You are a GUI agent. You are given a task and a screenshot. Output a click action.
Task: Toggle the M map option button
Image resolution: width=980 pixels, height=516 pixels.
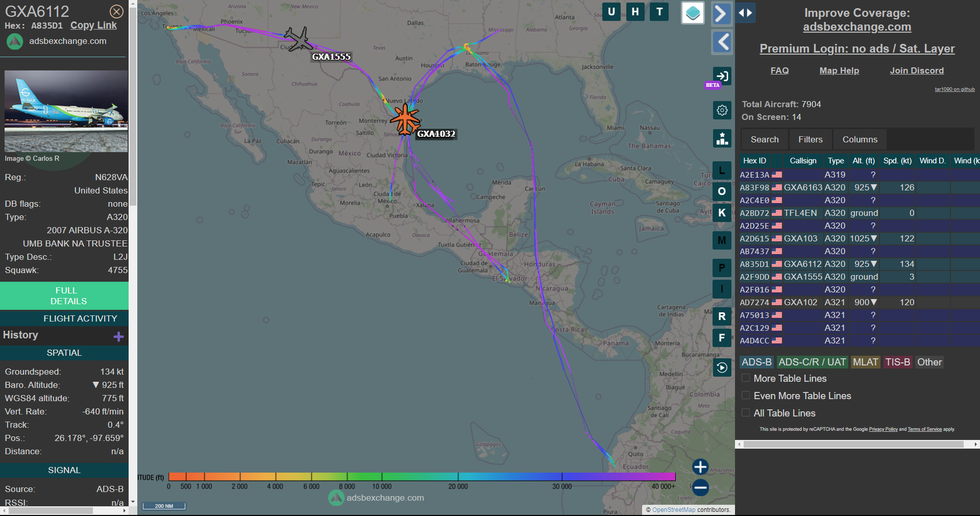pyautogui.click(x=722, y=240)
